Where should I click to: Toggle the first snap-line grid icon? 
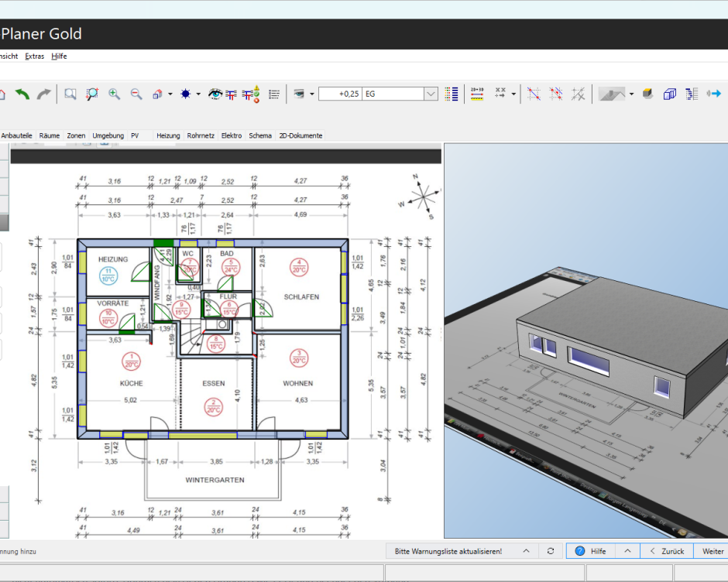click(534, 94)
